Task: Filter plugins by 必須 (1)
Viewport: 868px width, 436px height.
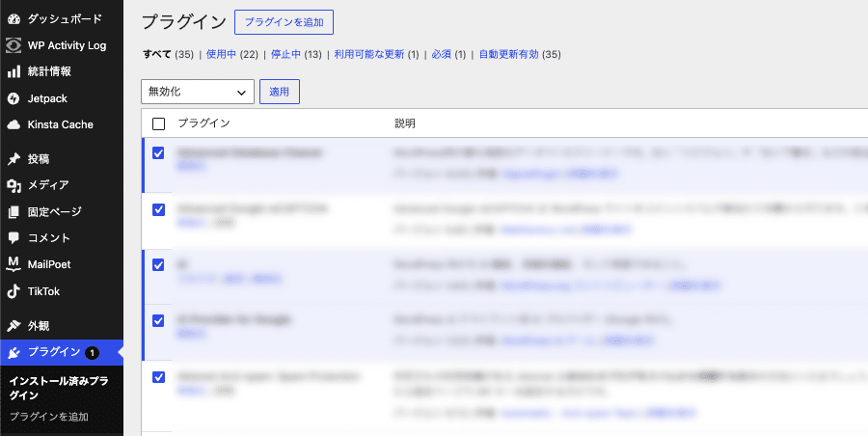Action: tap(448, 54)
